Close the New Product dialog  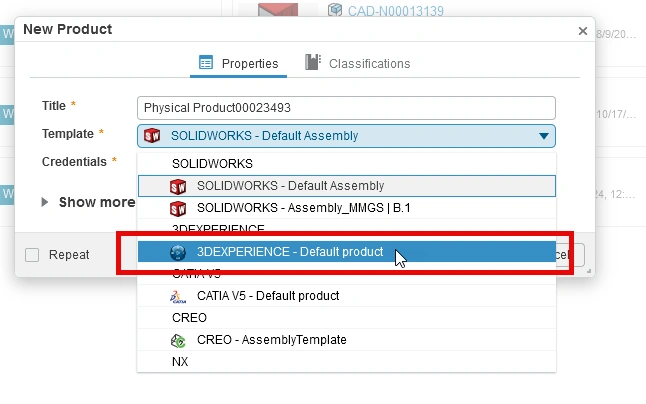tap(582, 31)
